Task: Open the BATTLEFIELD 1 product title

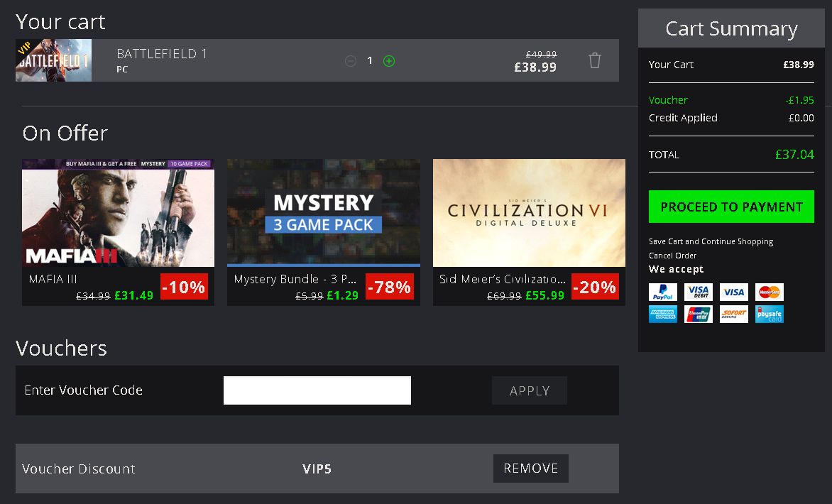Action: point(162,53)
